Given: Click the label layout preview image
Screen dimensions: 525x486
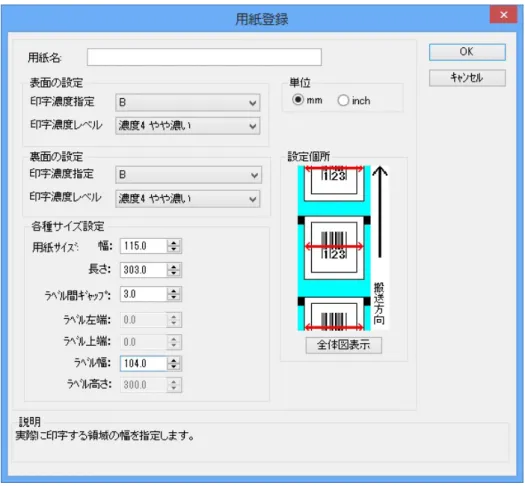Looking at the screenshot, I should click(x=343, y=248).
